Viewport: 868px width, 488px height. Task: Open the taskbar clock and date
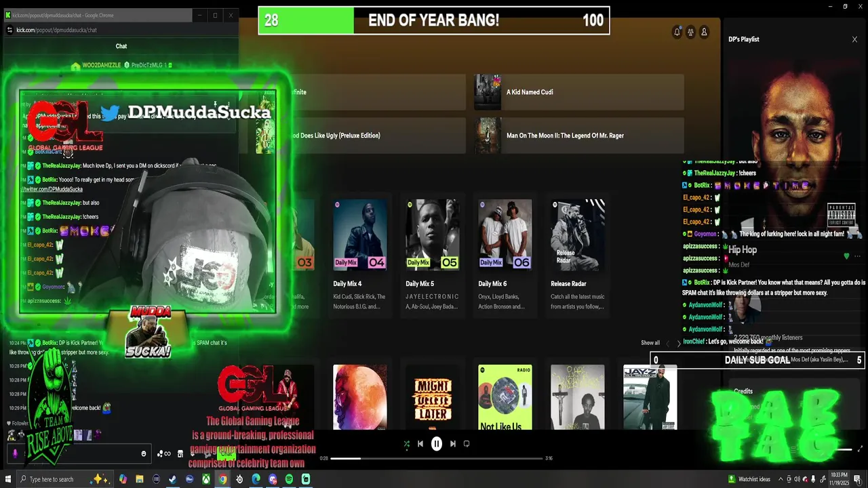[x=839, y=479]
